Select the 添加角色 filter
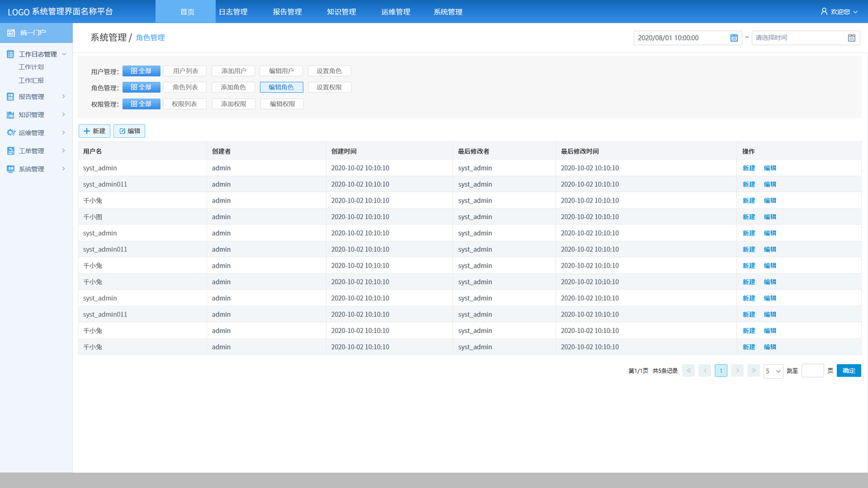Image resolution: width=868 pixels, height=488 pixels. (233, 88)
